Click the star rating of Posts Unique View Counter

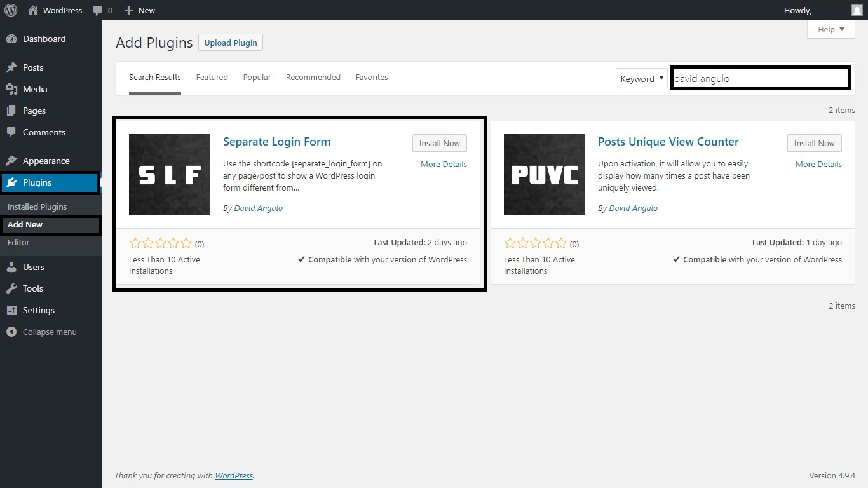(x=535, y=243)
